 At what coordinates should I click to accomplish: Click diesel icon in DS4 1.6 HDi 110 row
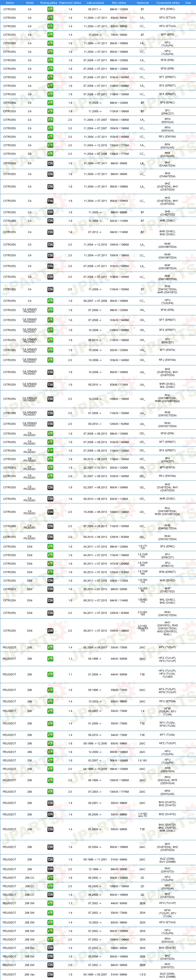point(50,581)
